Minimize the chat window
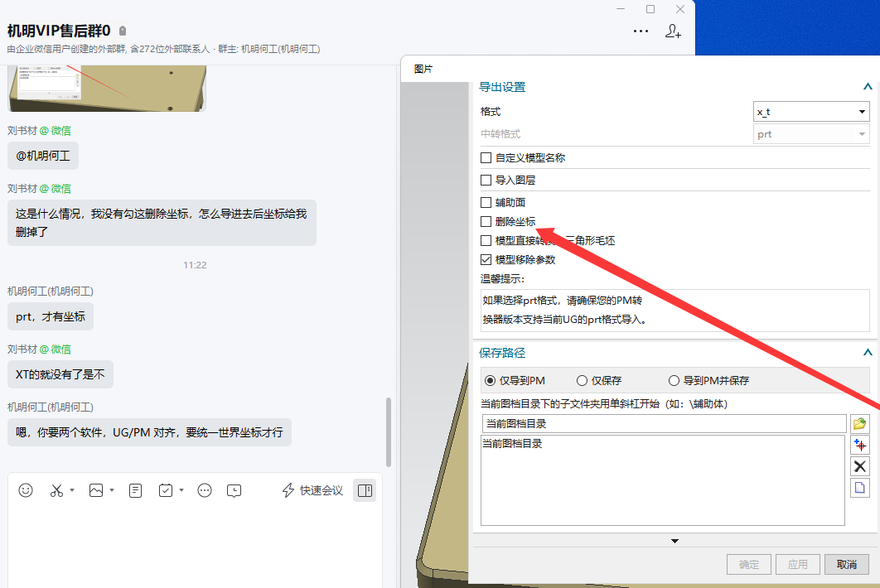The height and width of the screenshot is (588, 880). pyautogui.click(x=621, y=9)
